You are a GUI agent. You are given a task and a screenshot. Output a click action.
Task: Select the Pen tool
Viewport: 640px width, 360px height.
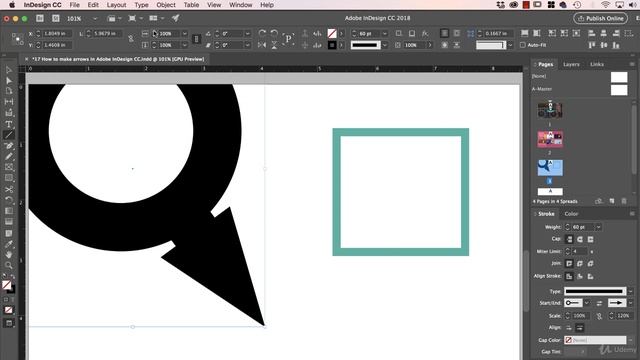point(9,146)
